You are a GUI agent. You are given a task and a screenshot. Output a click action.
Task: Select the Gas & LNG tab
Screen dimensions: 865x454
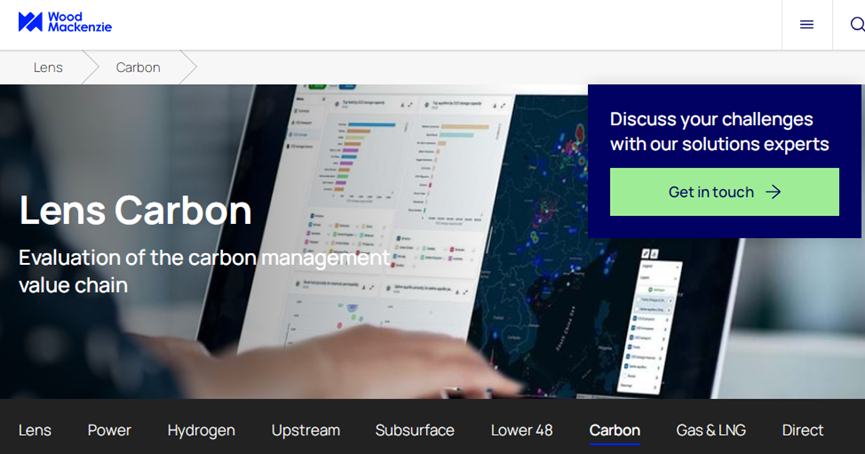(711, 430)
